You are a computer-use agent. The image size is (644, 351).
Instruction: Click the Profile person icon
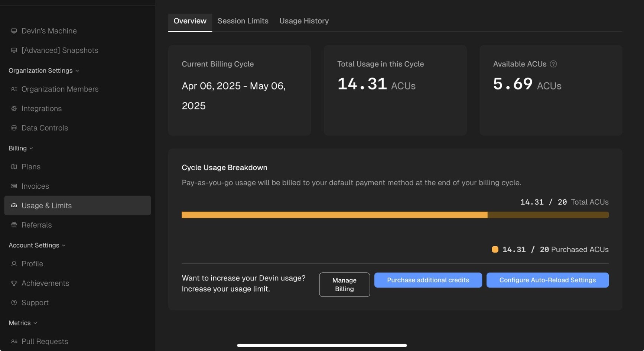[14, 264]
